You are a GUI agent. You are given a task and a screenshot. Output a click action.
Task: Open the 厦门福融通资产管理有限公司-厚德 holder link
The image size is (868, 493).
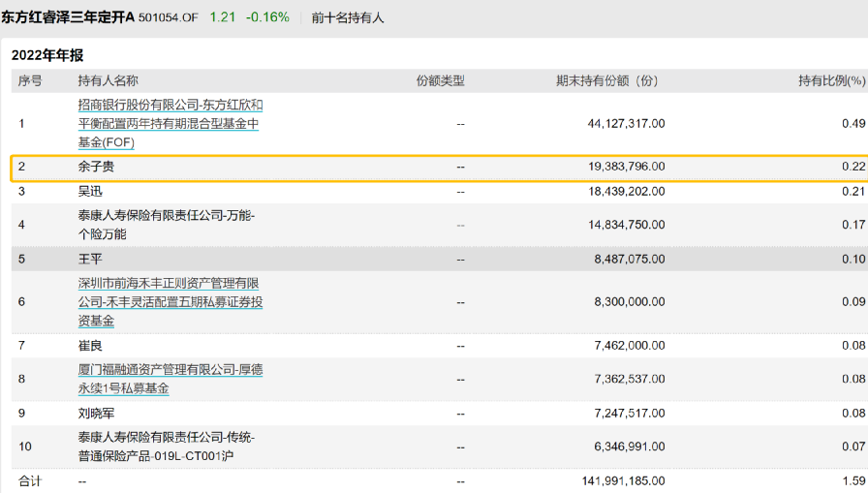[x=170, y=379]
